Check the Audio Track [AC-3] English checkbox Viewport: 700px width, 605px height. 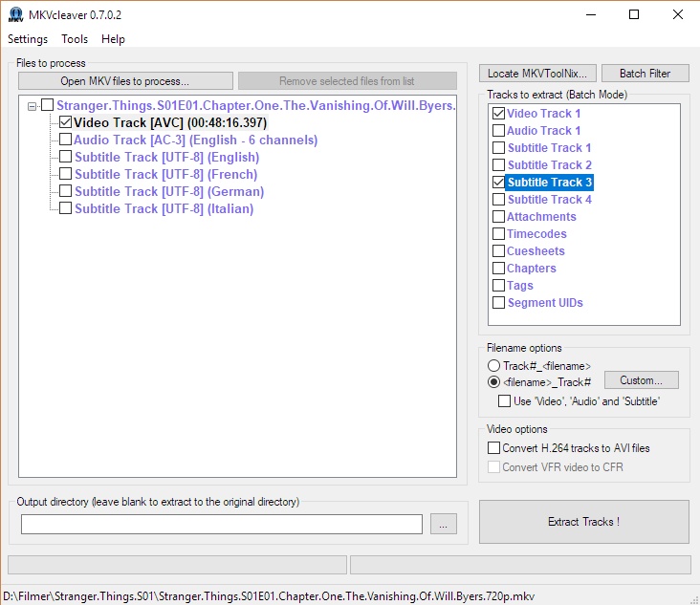65,140
